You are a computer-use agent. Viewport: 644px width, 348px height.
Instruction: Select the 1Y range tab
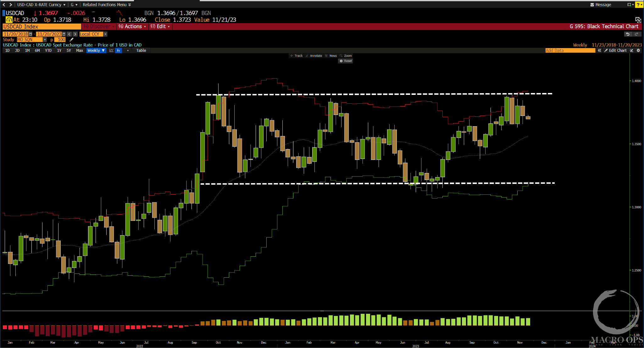click(x=59, y=51)
